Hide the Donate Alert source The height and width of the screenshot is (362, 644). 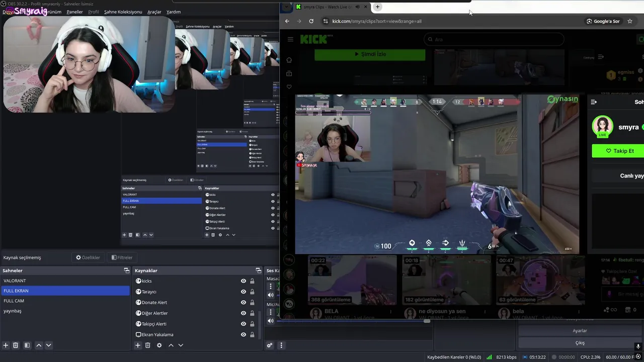pyautogui.click(x=244, y=303)
